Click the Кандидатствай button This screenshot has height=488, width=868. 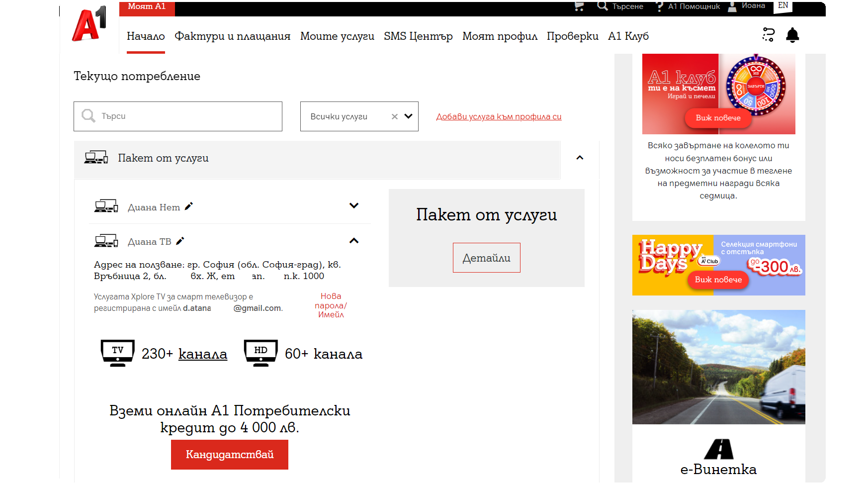(230, 455)
